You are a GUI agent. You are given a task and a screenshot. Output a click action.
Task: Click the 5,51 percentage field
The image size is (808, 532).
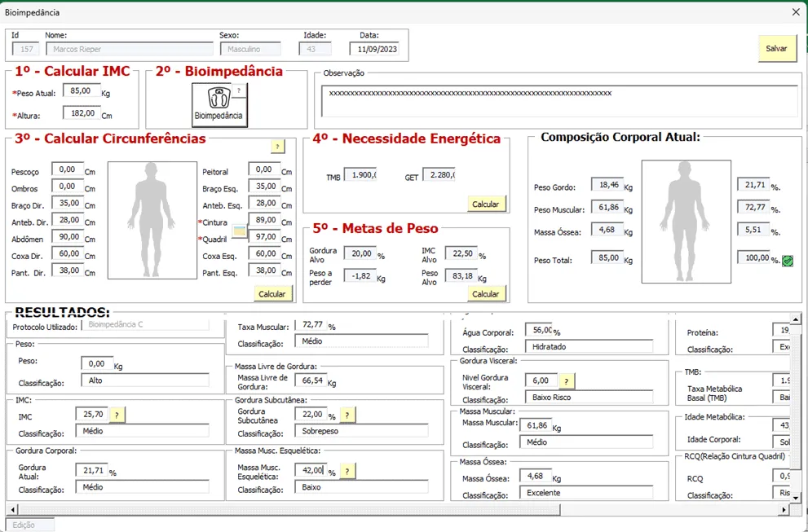753,230
